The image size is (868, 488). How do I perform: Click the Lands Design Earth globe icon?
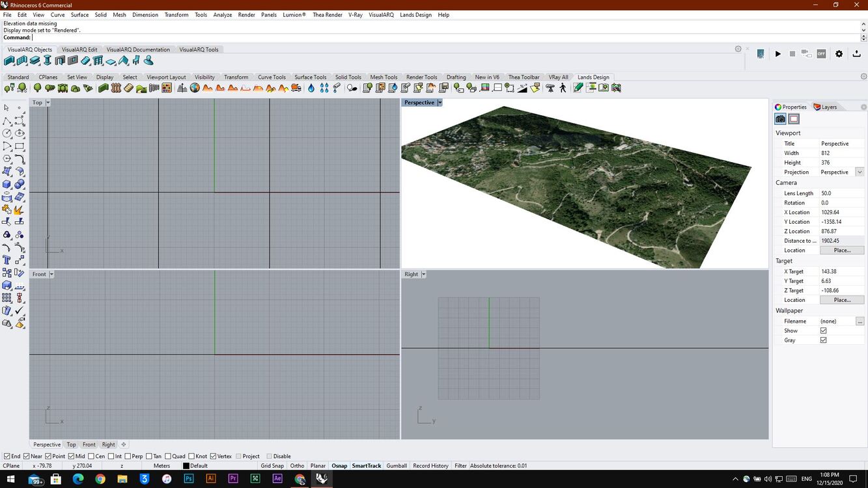195,88
